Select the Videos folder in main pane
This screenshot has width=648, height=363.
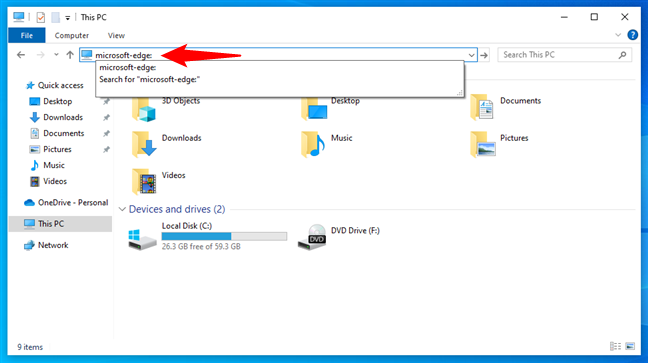pyautogui.click(x=159, y=182)
